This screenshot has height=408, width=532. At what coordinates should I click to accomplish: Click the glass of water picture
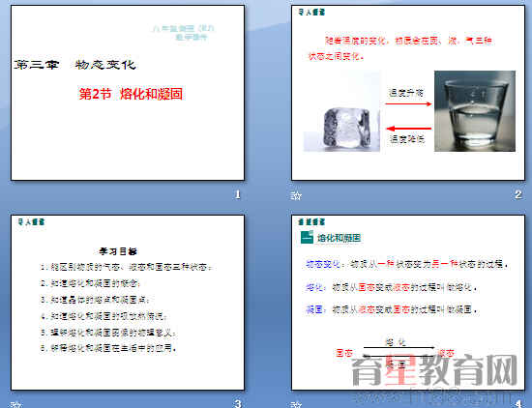(475, 111)
